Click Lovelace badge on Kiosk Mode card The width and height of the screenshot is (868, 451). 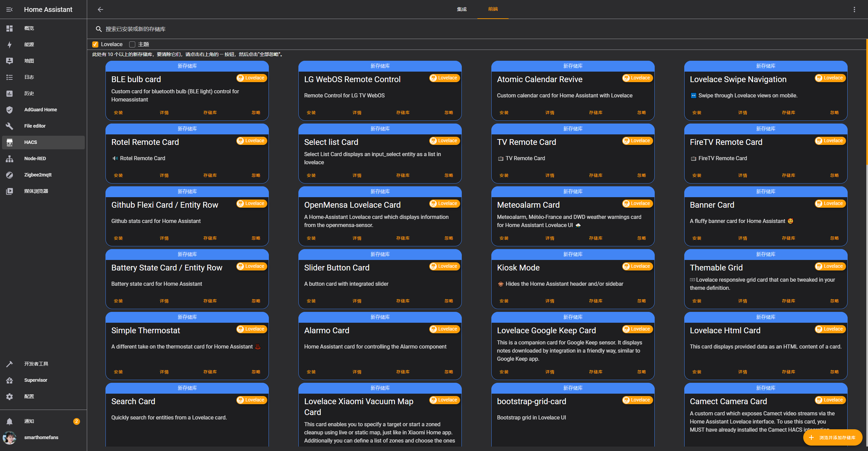(x=637, y=266)
